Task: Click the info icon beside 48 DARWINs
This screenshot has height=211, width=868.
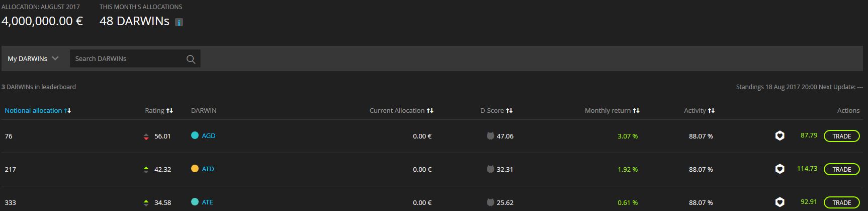Action: coord(179,23)
